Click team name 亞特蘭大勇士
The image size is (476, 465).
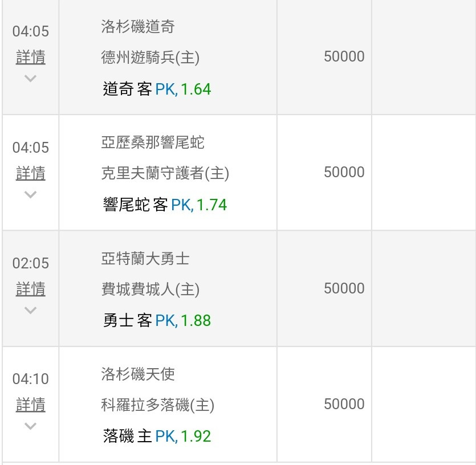(145, 259)
